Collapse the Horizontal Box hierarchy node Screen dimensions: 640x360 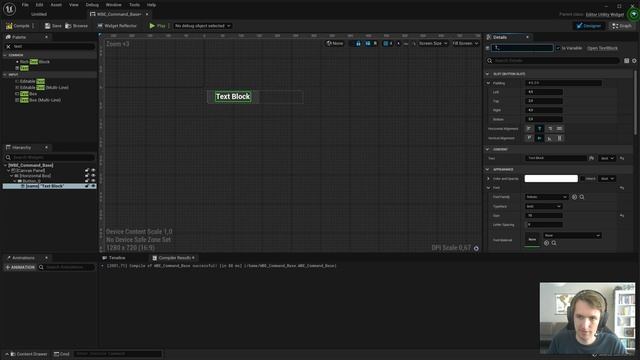pyautogui.click(x=11, y=176)
